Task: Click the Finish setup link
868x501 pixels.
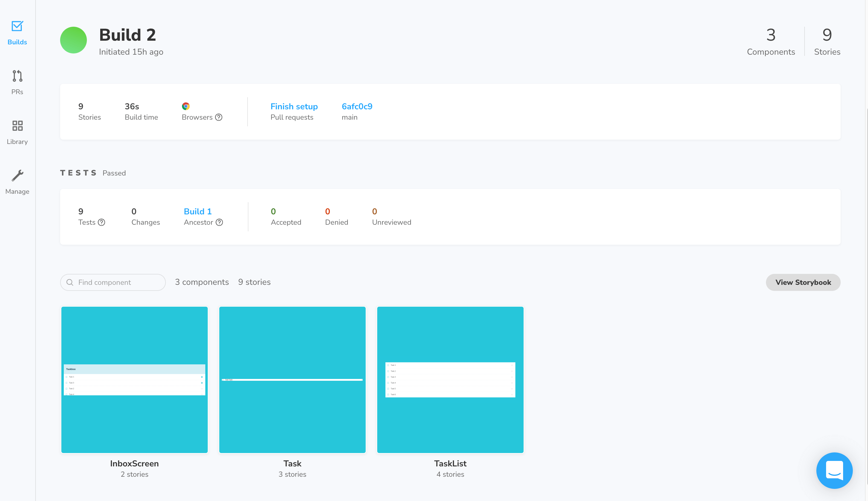Action: (294, 106)
